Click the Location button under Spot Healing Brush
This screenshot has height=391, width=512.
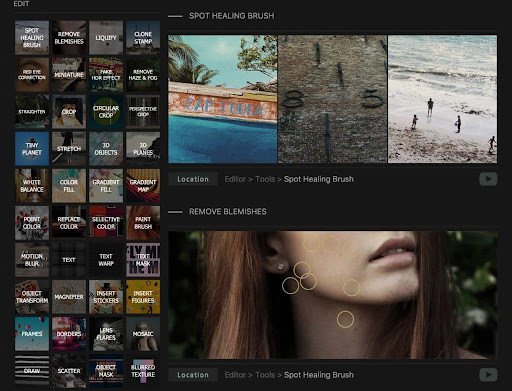click(x=193, y=179)
